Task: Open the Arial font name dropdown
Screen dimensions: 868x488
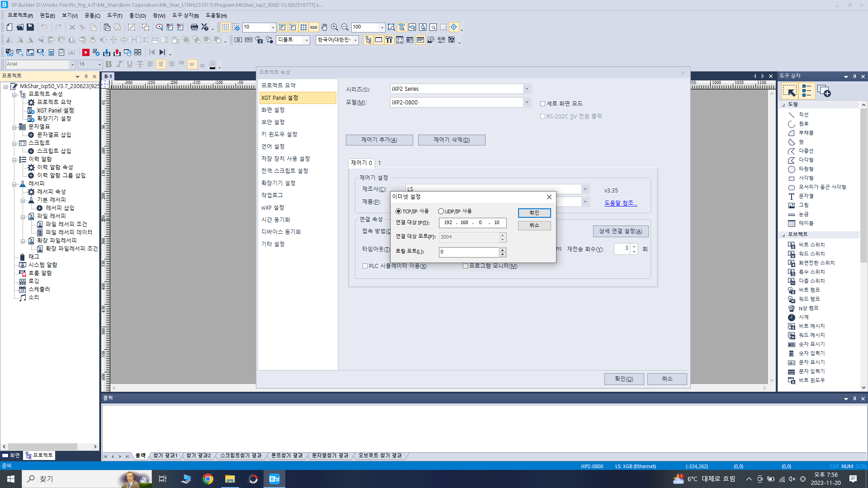Action: 72,64
